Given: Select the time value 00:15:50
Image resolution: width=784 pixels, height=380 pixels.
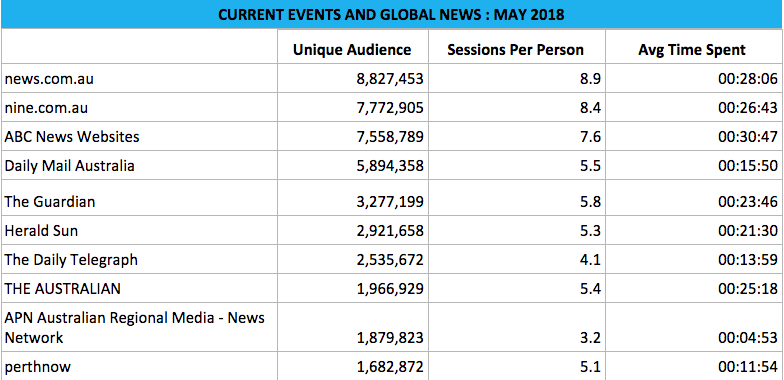Looking at the screenshot, I should 748,166.
